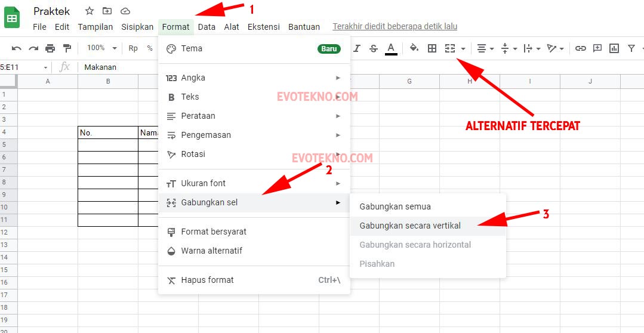Apply strikethrough formatting
Screen dimensions: 644x333
pyautogui.click(x=374, y=48)
